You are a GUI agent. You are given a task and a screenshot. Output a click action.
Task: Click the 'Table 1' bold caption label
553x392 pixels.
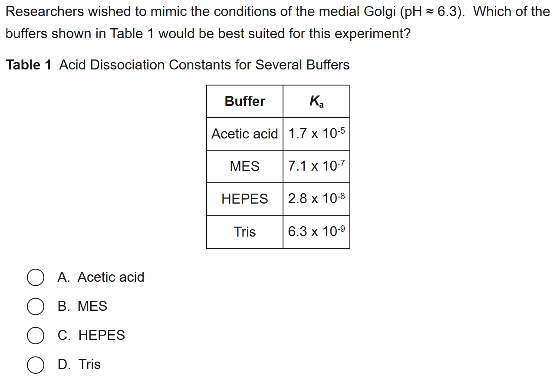(x=29, y=65)
